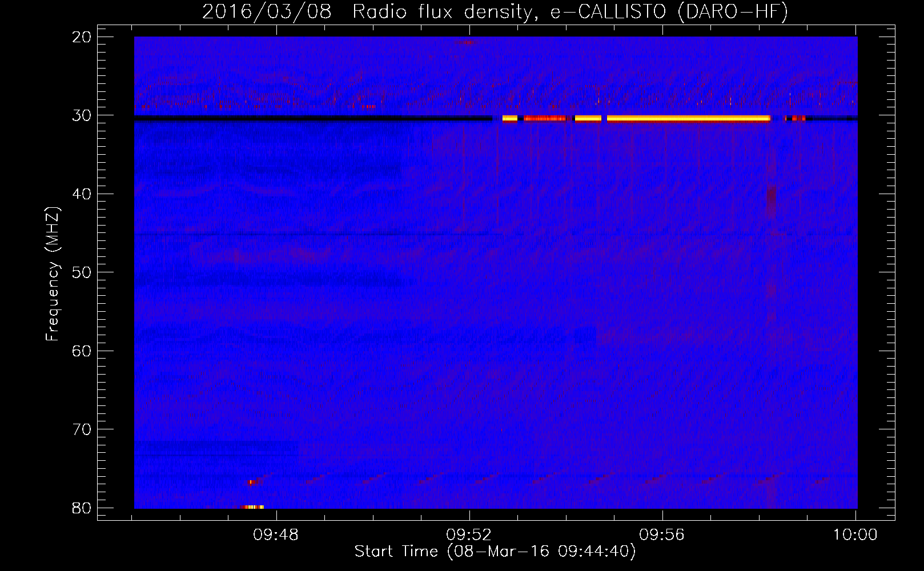This screenshot has height=571, width=924.
Task: Click the 'Start Time (08-Mar-16 09:44:40)' x-axis label
Action: point(495,552)
